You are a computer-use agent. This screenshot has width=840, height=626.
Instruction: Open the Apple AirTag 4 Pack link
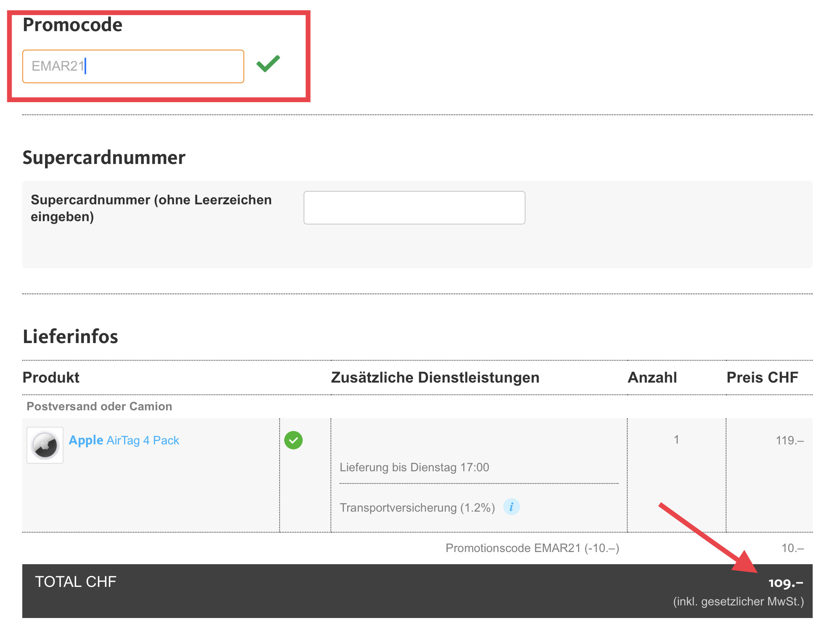[124, 440]
